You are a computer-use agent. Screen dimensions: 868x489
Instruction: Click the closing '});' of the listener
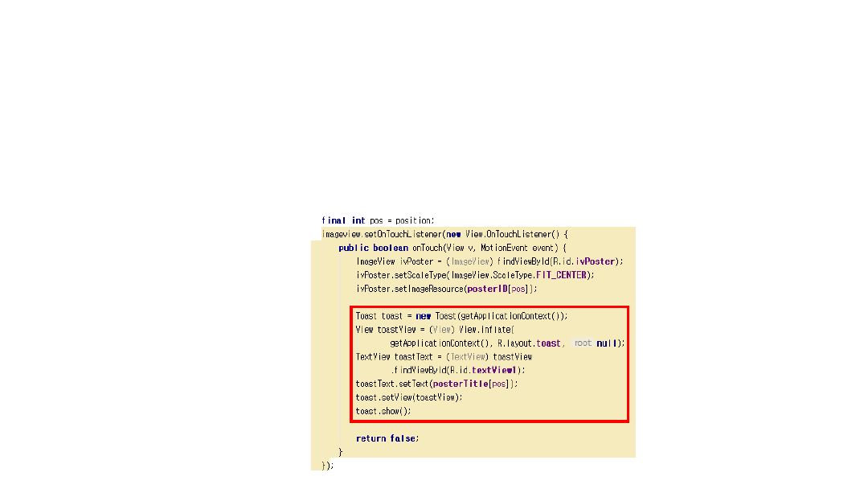[326, 465]
